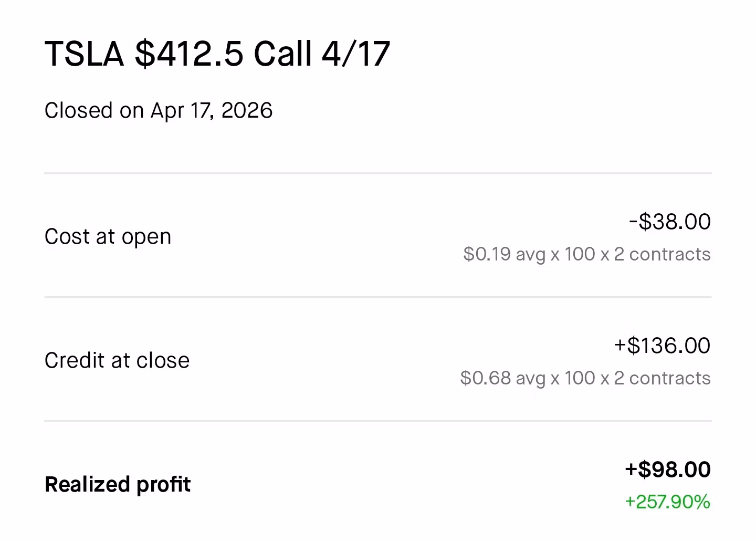Select the +$98.00 realized profit value

[668, 470]
